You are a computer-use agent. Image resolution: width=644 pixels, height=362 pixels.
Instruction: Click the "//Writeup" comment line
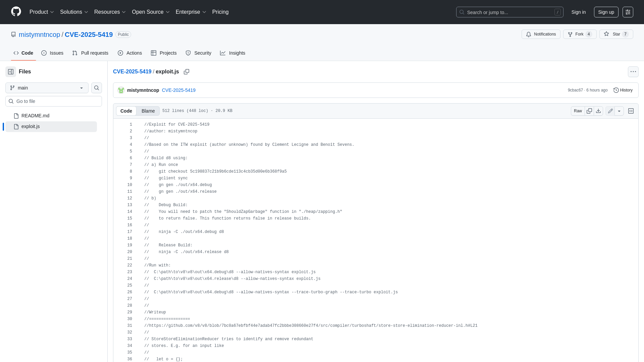[x=155, y=312]
